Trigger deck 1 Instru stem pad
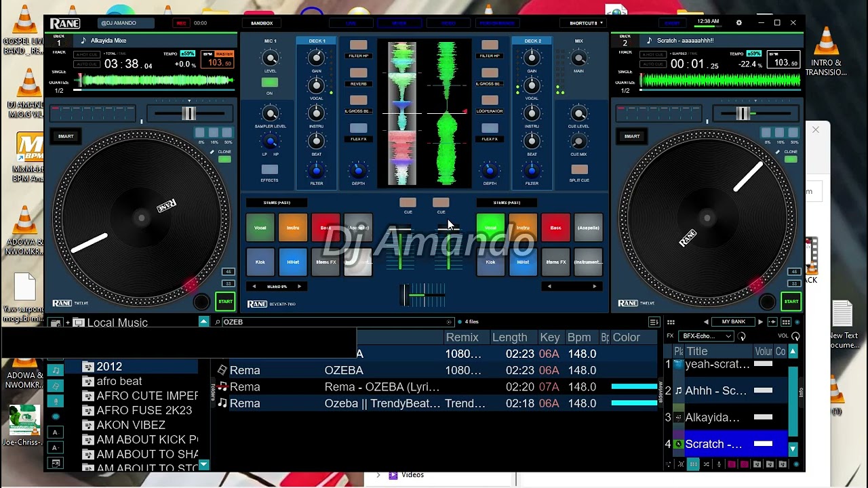This screenshot has height=488, width=868. click(293, 228)
